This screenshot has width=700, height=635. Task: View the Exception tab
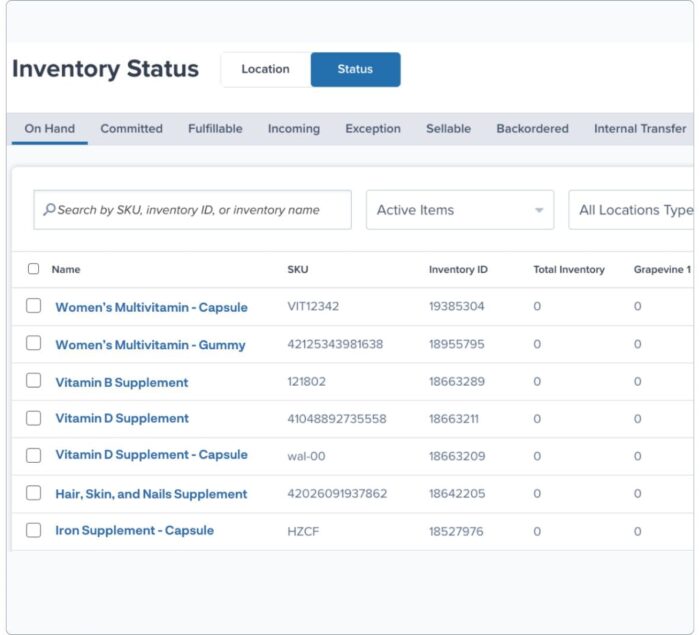pos(373,129)
